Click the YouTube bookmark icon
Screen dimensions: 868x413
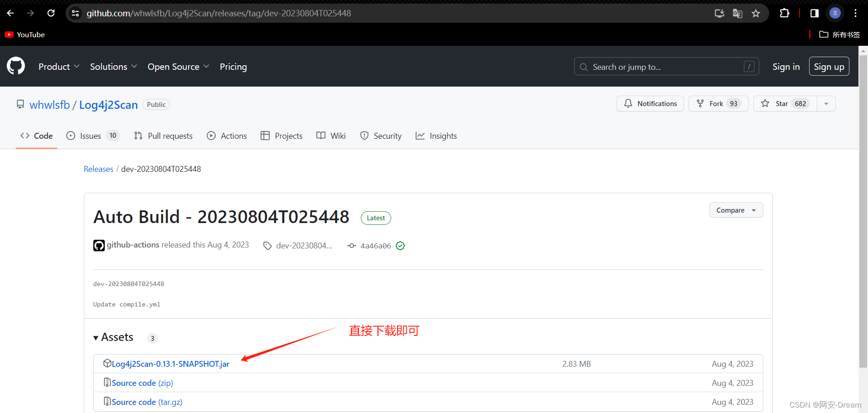tap(8, 34)
